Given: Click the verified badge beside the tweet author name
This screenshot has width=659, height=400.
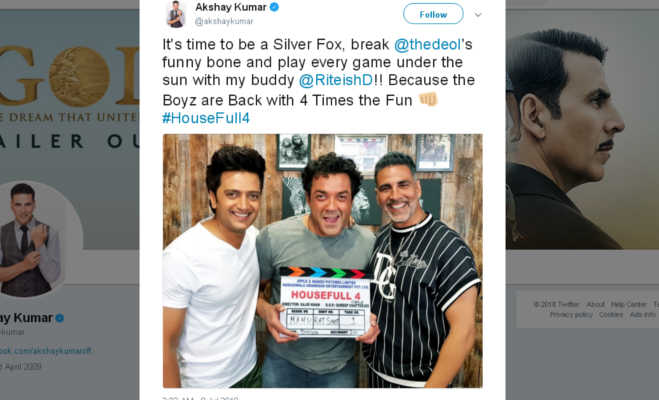Looking at the screenshot, I should [274, 7].
